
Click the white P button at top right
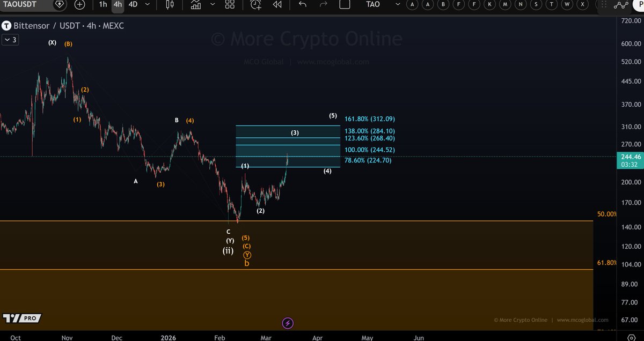pos(640,4)
